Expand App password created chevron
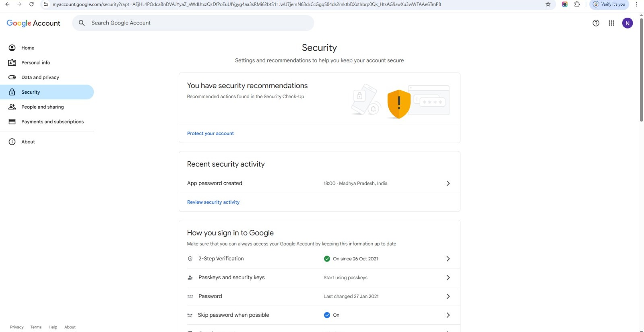Image resolution: width=644 pixels, height=332 pixels. click(448, 184)
